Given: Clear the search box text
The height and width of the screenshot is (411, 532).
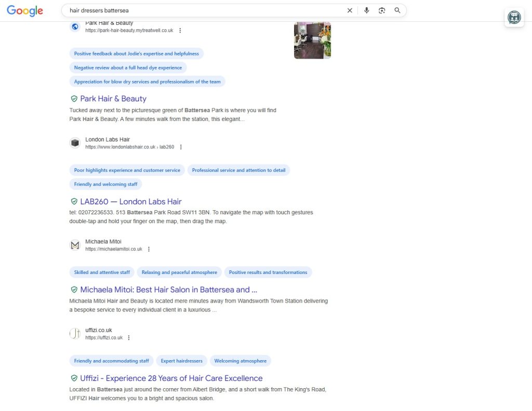Looking at the screenshot, I should point(350,10).
